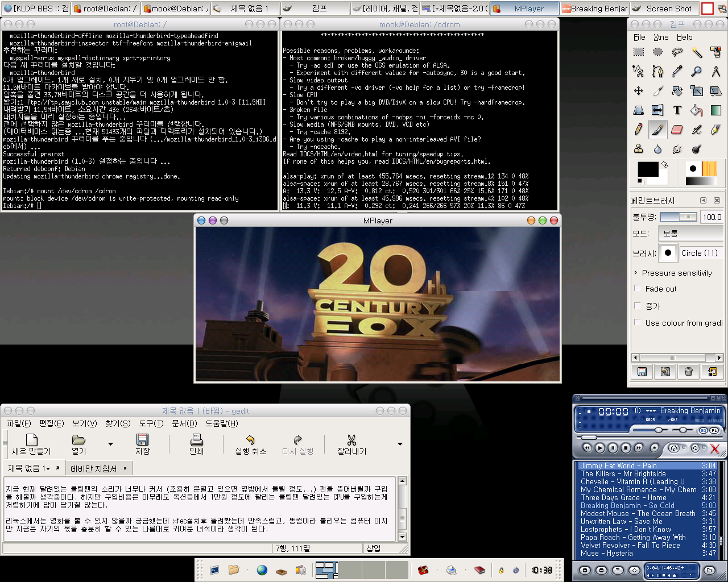The image size is (728, 582).
Task: Toggle the PL playlist button in player
Action: pos(714,430)
